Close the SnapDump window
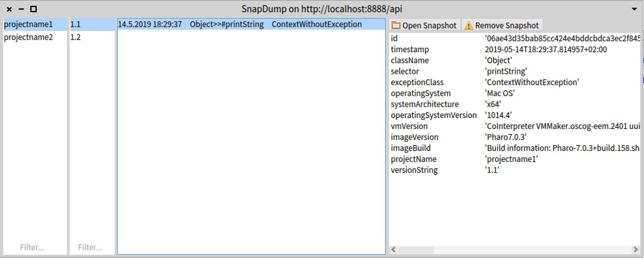 [x=9, y=9]
